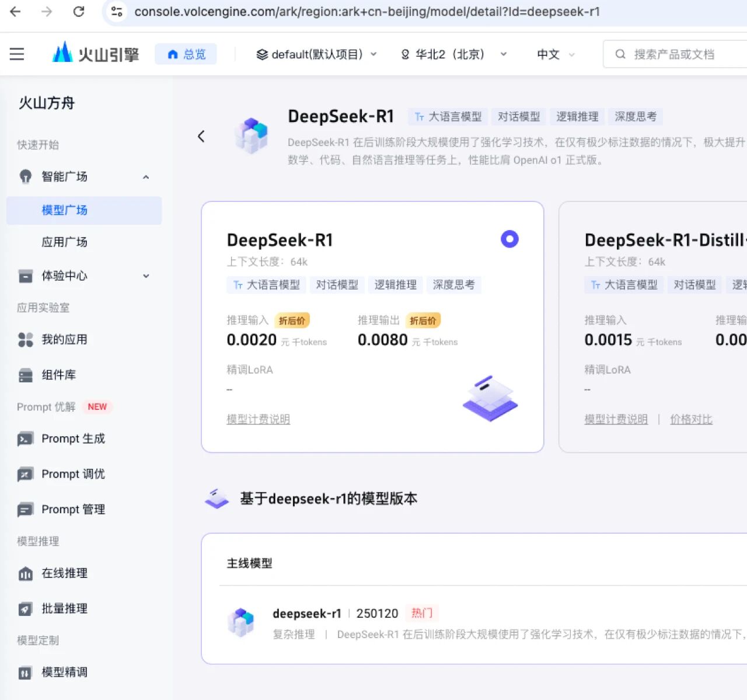The image size is (747, 700).
Task: Click the Prompt 管理 icon
Action: [x=25, y=510]
